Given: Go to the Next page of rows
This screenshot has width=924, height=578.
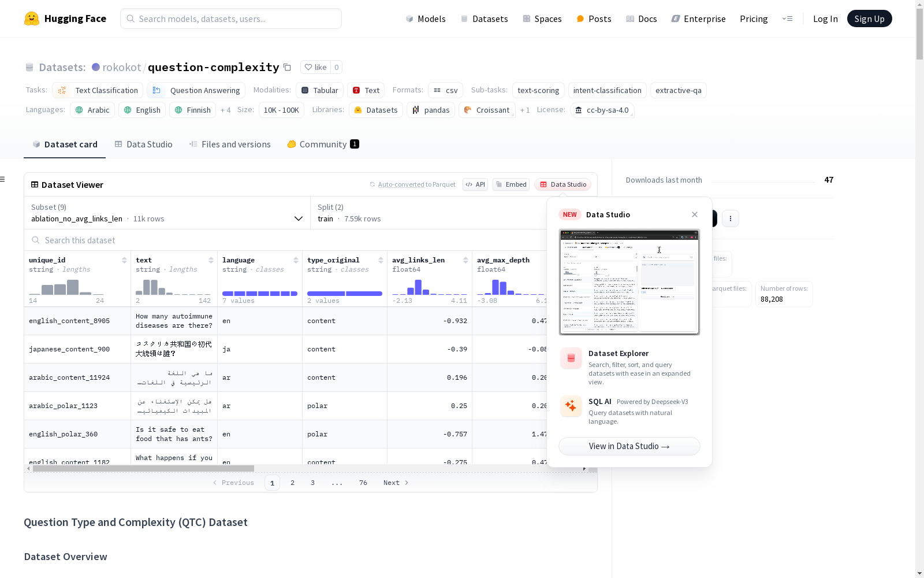Looking at the screenshot, I should [396, 483].
